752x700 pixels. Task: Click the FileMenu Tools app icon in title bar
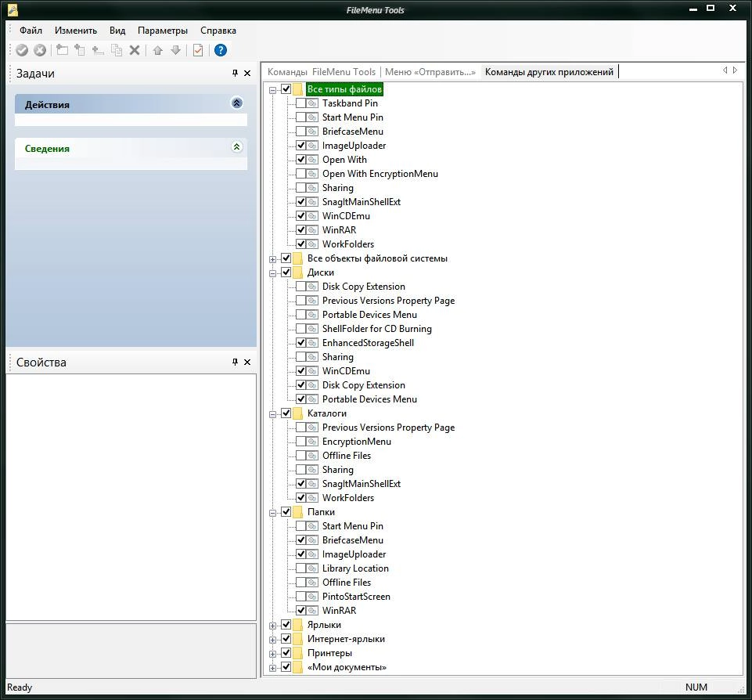(13, 9)
